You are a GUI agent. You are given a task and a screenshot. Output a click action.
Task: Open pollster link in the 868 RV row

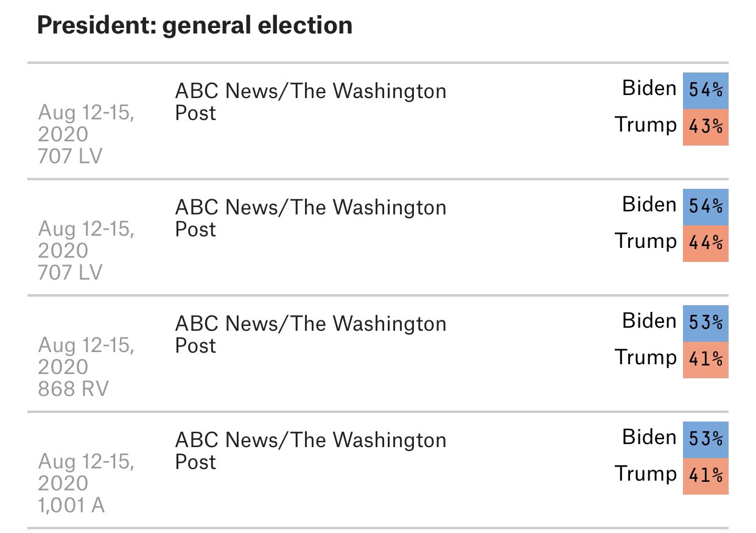(x=310, y=334)
